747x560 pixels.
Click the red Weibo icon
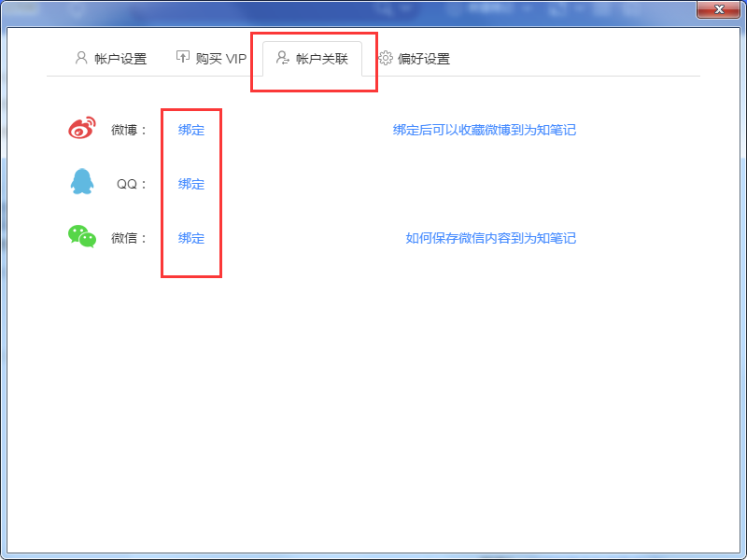coord(81,128)
